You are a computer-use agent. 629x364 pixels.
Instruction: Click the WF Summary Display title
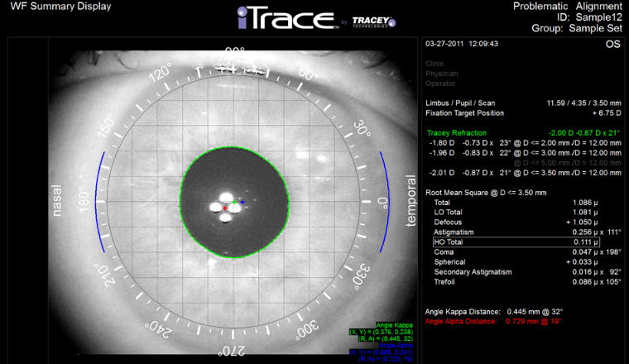click(x=60, y=7)
